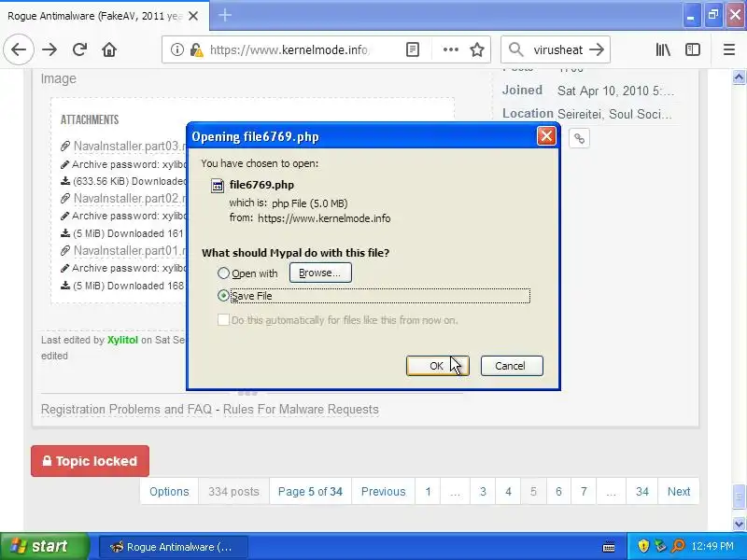
Task: Open page actions three-dot menu
Action: tap(451, 49)
